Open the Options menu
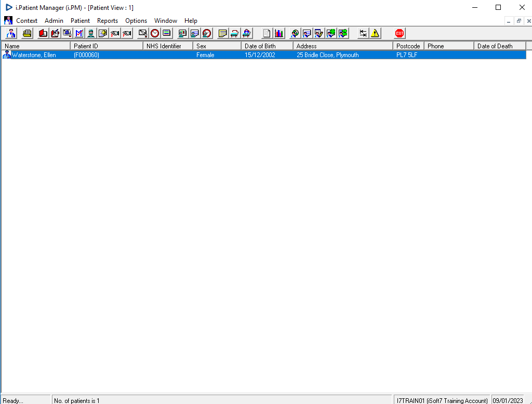This screenshot has height=404, width=532. click(x=136, y=21)
